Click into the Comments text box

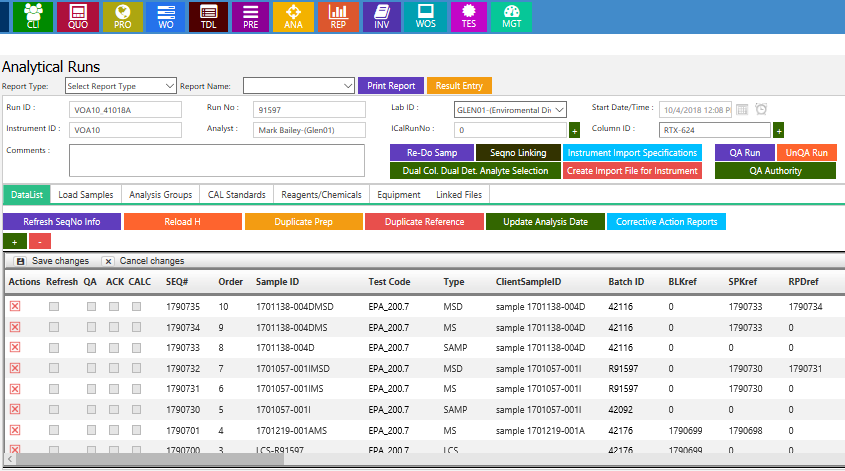tap(217, 160)
